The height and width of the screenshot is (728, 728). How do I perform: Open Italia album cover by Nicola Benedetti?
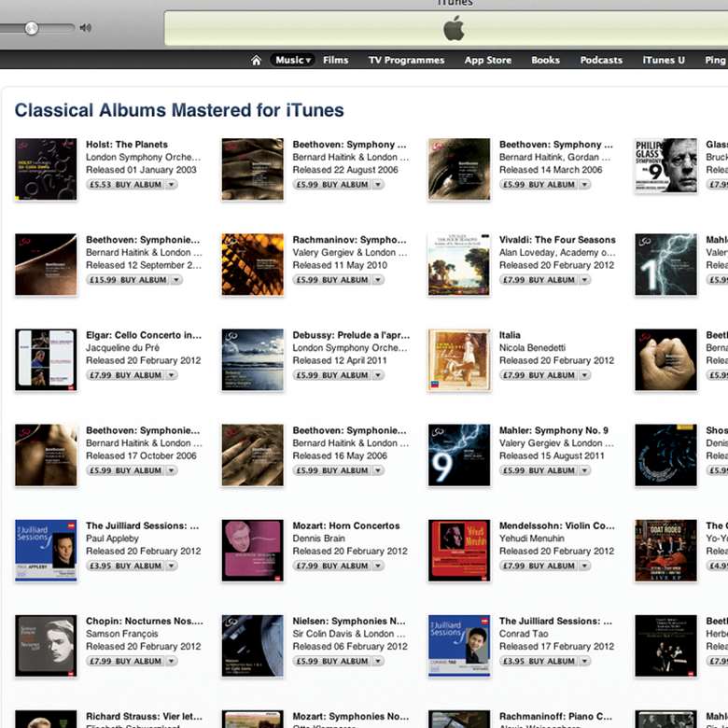(458, 360)
